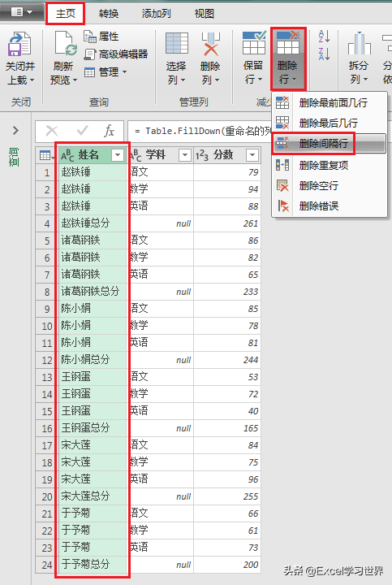Sort descending with the Z-A icon
This screenshot has width=392, height=585.
coord(324,54)
